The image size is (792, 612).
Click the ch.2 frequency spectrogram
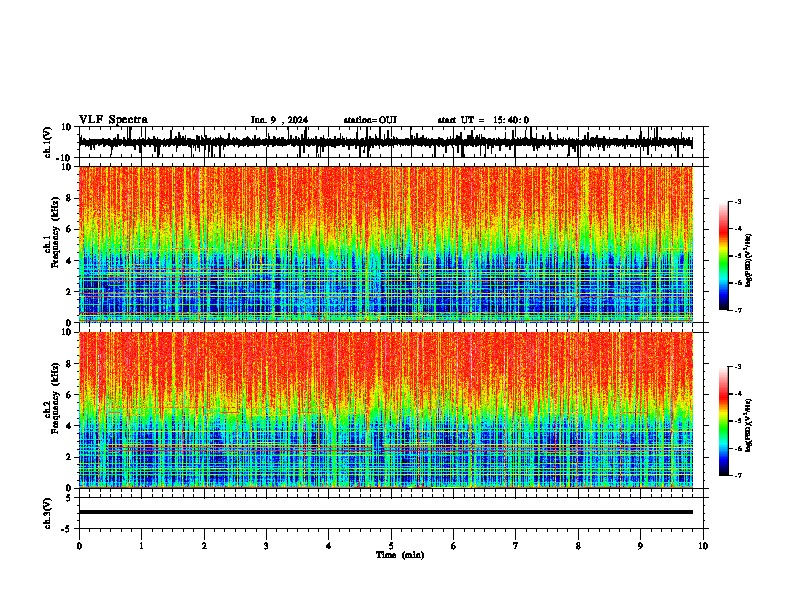(386, 410)
